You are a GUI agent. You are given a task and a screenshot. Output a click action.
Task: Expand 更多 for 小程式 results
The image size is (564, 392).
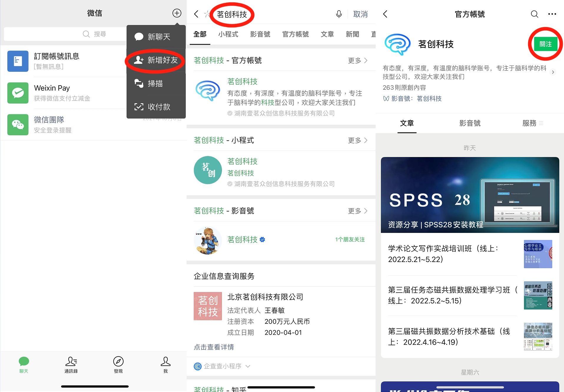358,141
